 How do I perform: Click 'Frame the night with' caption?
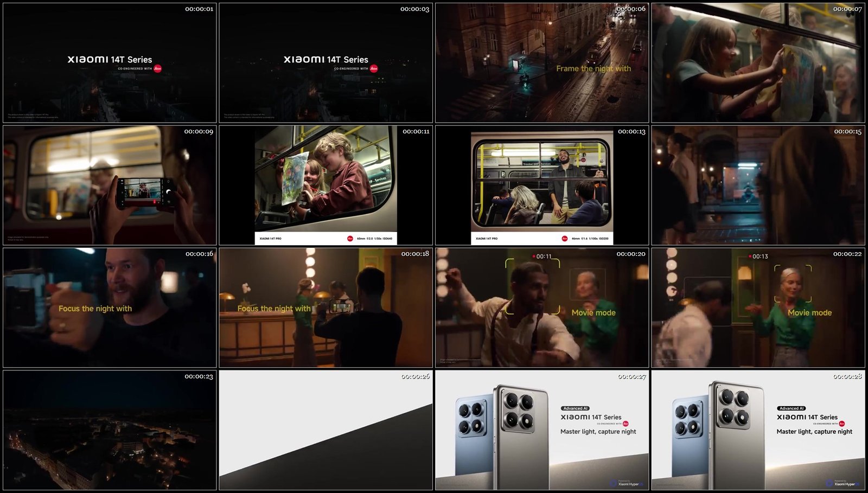pyautogui.click(x=593, y=69)
